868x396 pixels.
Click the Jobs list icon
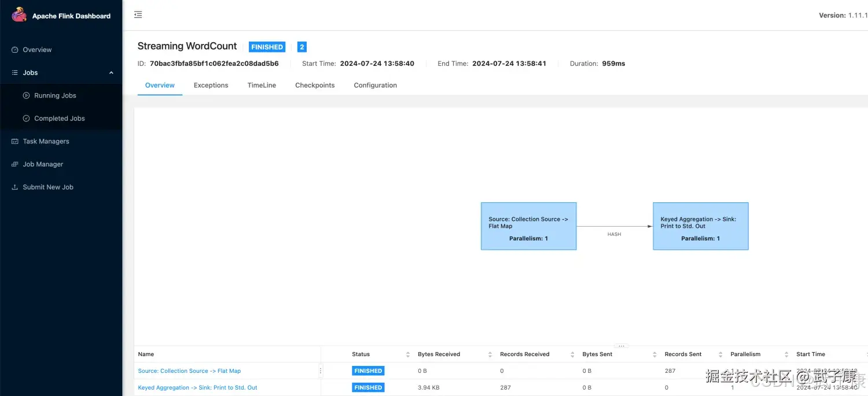pyautogui.click(x=15, y=73)
